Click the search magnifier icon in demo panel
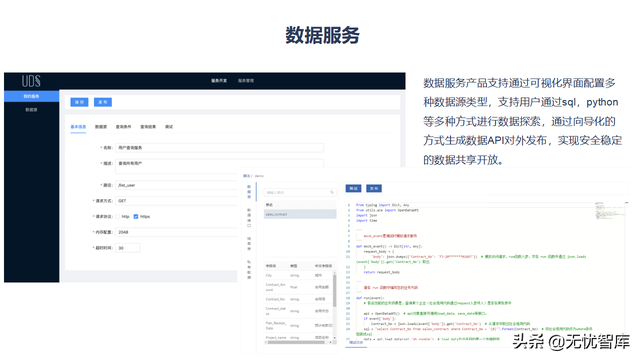Screen dimensions: 640x360 (332, 192)
